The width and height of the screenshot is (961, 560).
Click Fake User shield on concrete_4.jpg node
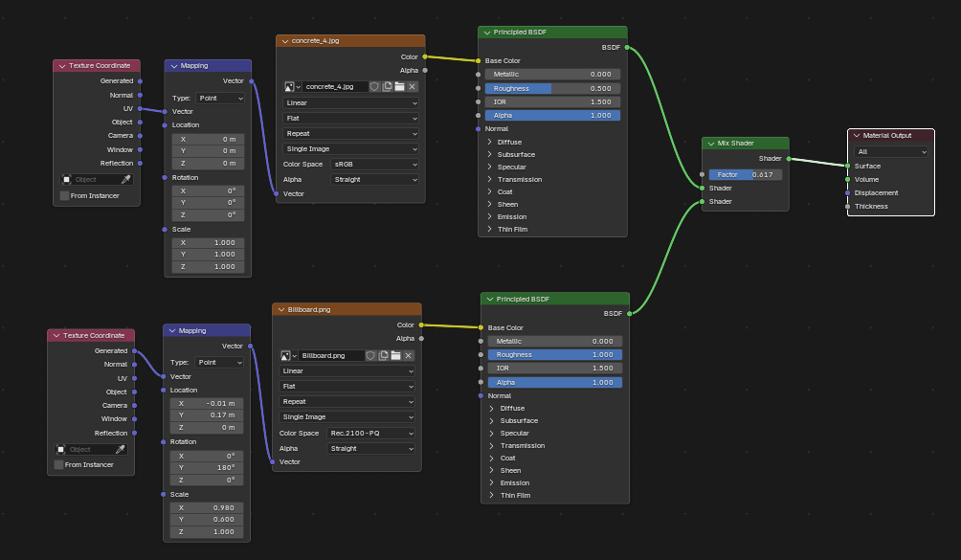pyautogui.click(x=375, y=86)
